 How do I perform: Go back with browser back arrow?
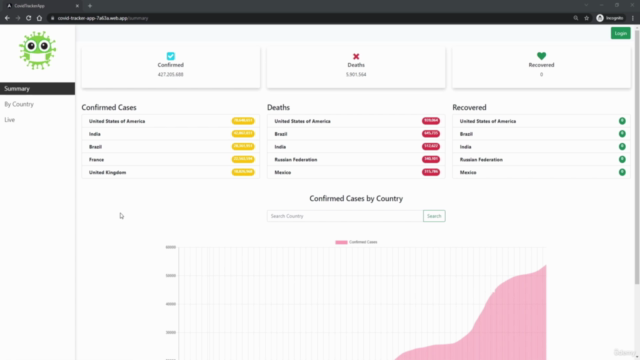click(x=7, y=18)
